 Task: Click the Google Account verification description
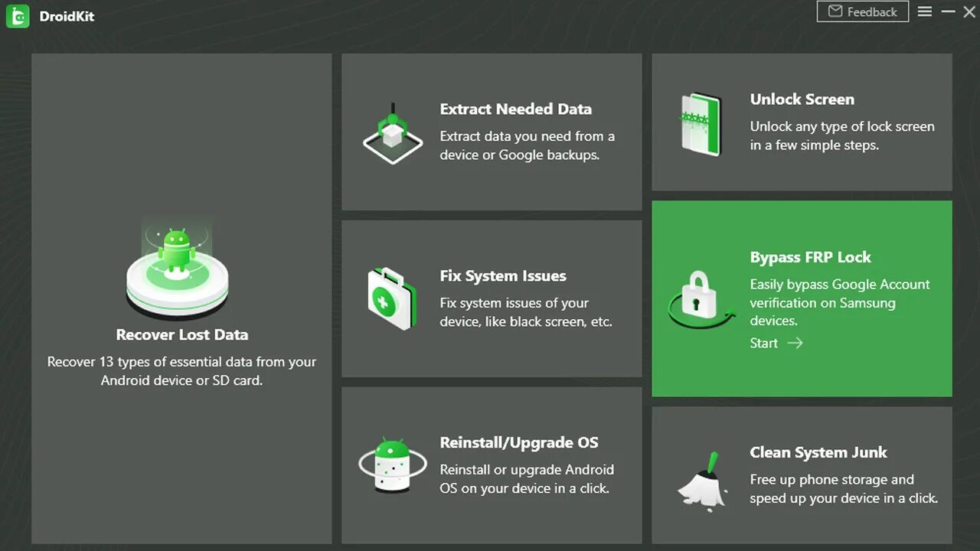coord(840,302)
